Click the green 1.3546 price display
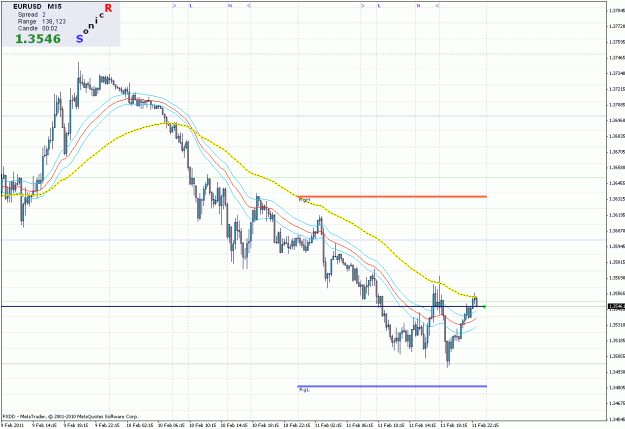625x429 pixels. pyautogui.click(x=38, y=39)
